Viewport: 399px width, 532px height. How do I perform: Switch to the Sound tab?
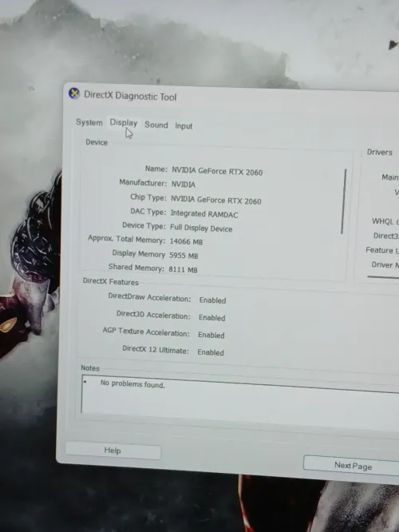click(x=156, y=125)
